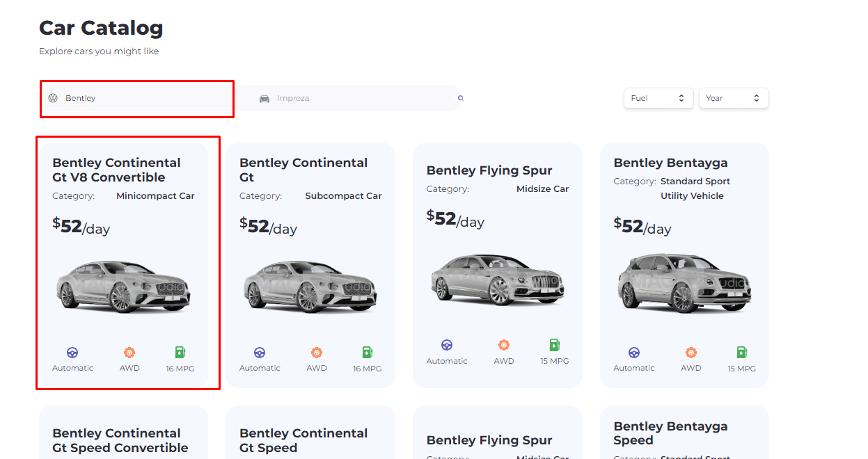Click the Standard Sport Utility Vehicle category on Bentayga

click(x=695, y=188)
